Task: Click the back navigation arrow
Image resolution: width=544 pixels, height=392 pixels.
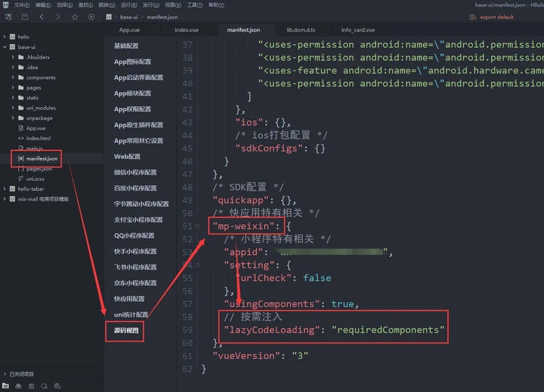Action: coord(41,17)
